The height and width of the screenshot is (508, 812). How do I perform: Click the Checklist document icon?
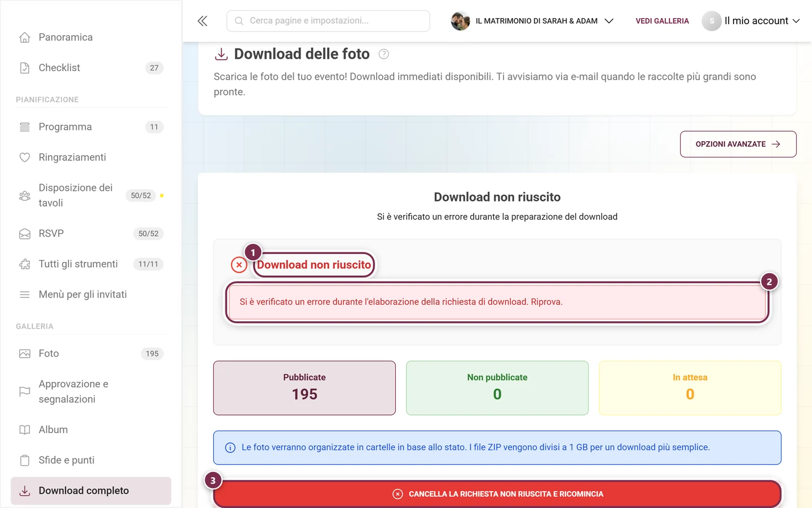pyautogui.click(x=25, y=68)
